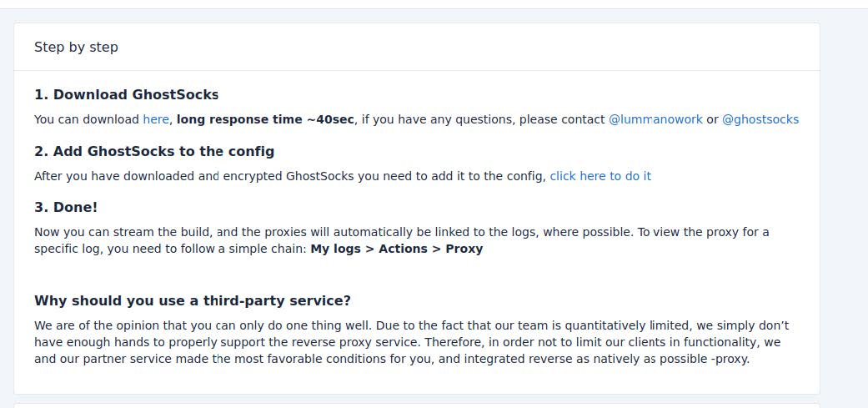The height and width of the screenshot is (408, 868).
Task: Click the "please contact" text
Action: 563,119
